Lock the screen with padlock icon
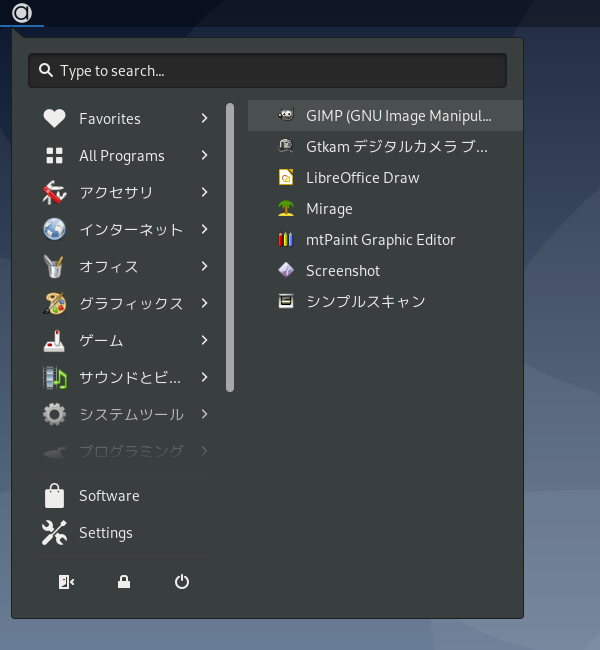This screenshot has height=650, width=600. click(124, 582)
